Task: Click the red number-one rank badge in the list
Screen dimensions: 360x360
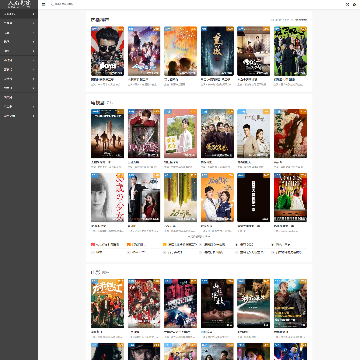Action: (92, 244)
